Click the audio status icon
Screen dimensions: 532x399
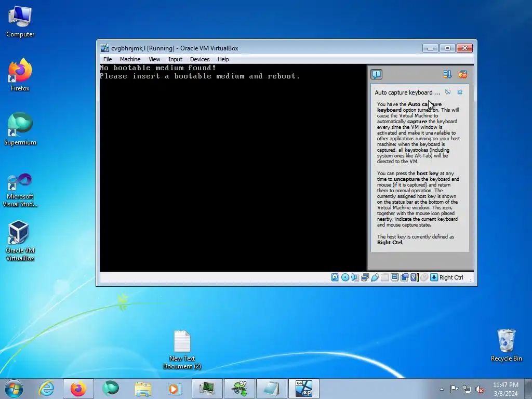point(355,277)
